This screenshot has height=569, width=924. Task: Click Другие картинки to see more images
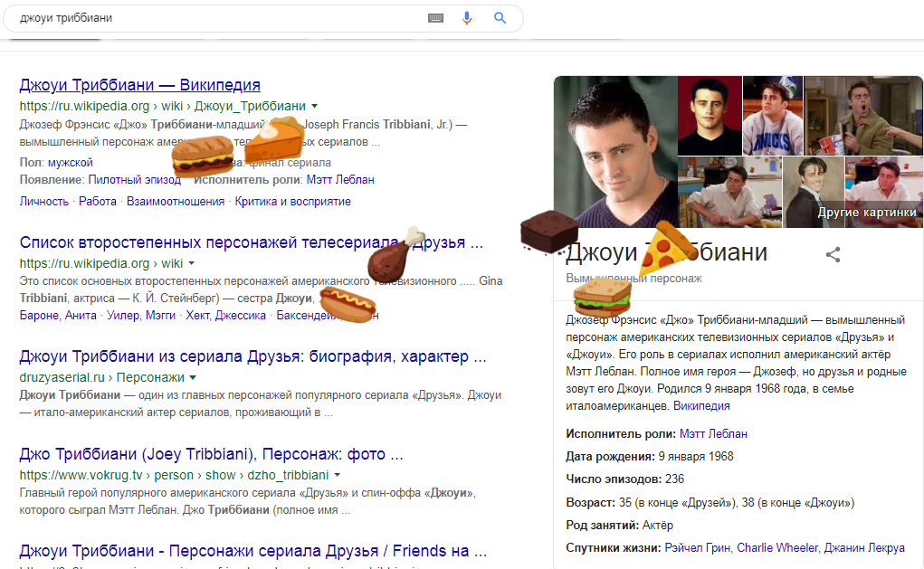(866, 212)
